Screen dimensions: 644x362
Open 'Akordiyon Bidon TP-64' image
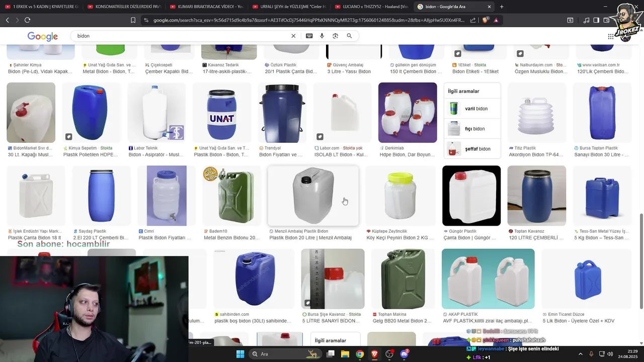tap(537, 113)
